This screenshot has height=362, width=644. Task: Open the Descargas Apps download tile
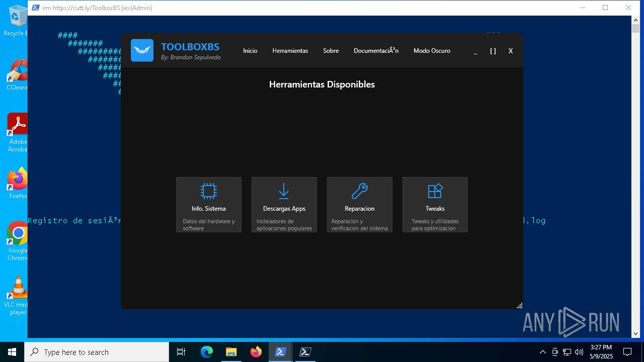pos(284,205)
